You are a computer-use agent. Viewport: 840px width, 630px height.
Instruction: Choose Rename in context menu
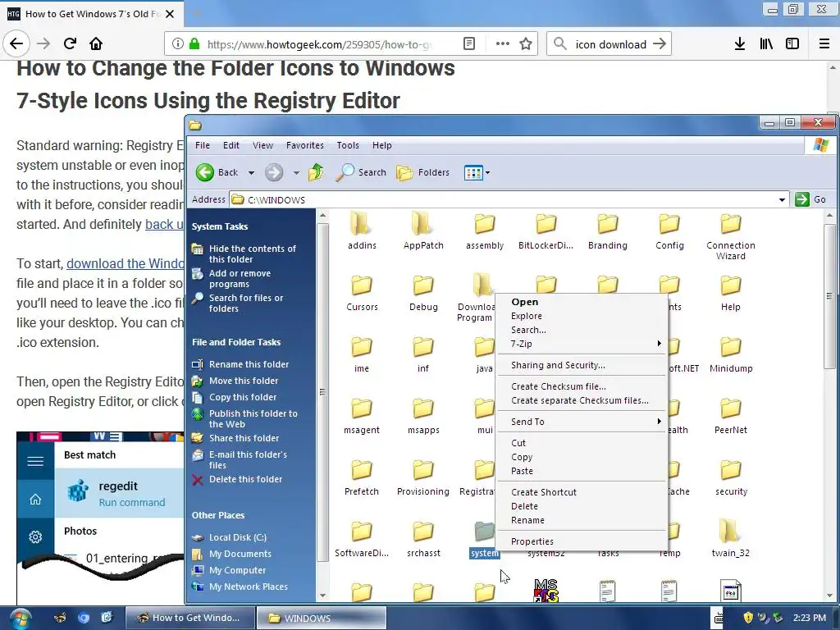pyautogui.click(x=582, y=520)
